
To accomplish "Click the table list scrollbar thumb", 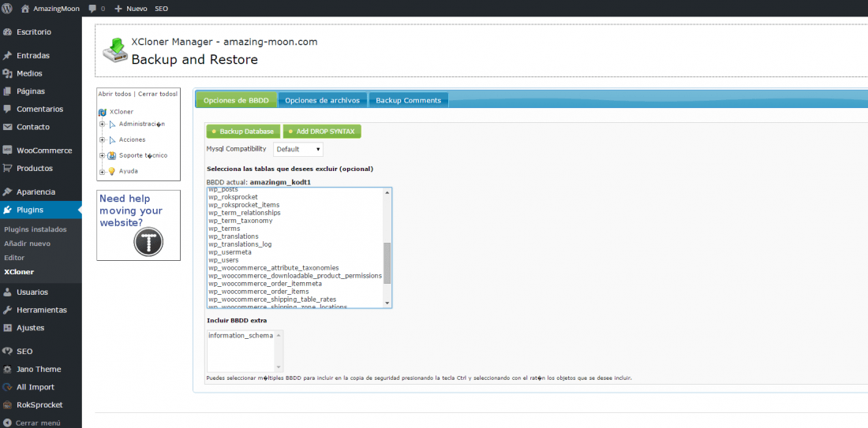I will tap(387, 262).
